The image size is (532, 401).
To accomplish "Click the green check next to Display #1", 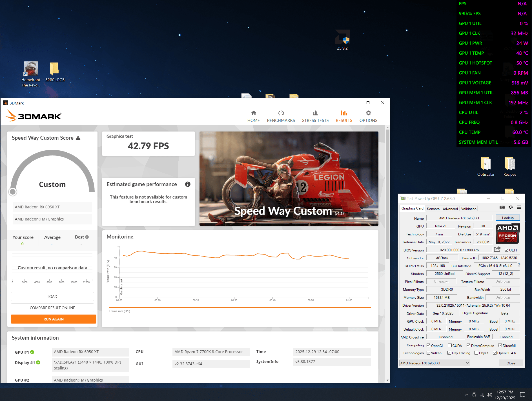I will tap(38, 363).
